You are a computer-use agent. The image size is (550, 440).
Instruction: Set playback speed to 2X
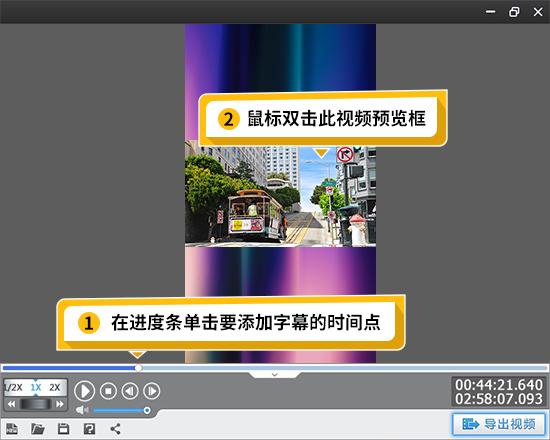point(55,387)
